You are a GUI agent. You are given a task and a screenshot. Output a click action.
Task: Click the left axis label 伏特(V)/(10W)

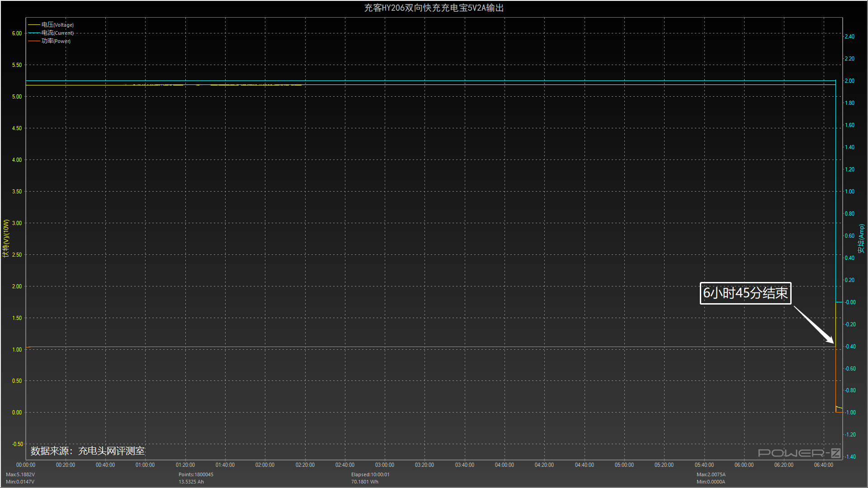pos(6,238)
